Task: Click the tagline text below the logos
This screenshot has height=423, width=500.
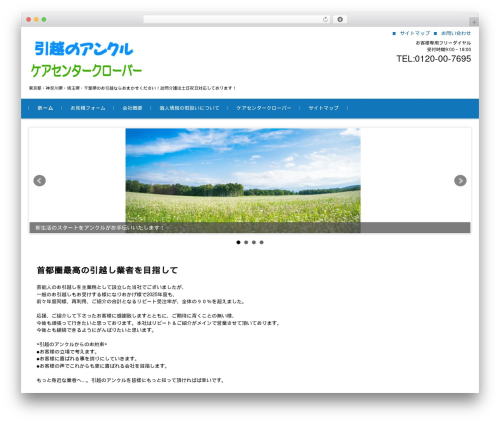Action: 132,88
